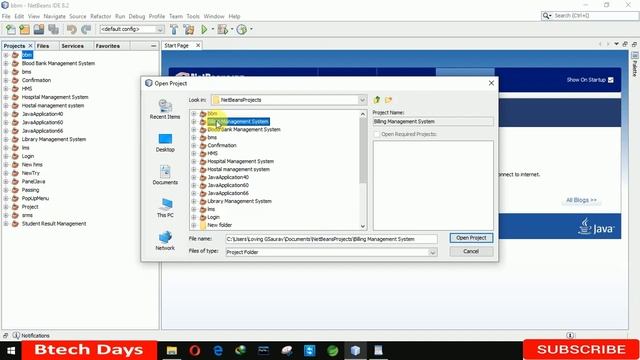Expand the JavaApplication66 project node

coord(6,131)
